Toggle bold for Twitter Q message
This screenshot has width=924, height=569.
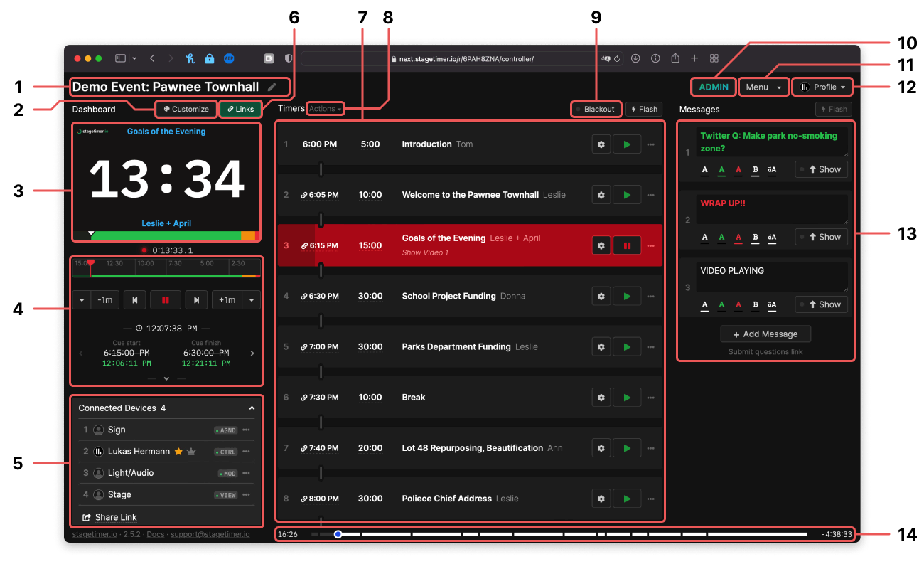point(756,170)
